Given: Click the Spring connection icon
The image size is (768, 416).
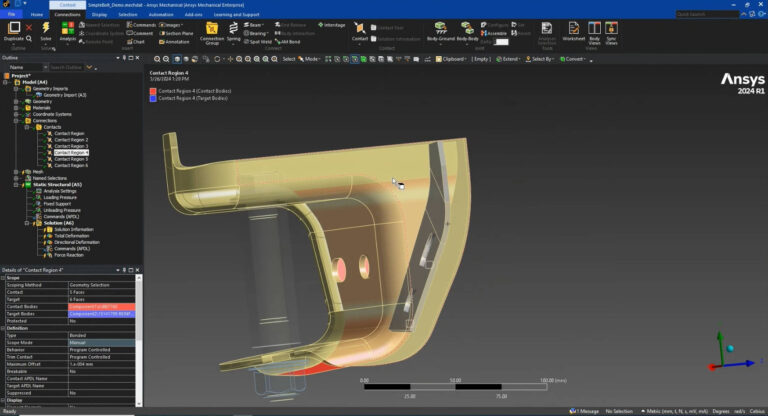Looking at the screenshot, I should point(234,28).
